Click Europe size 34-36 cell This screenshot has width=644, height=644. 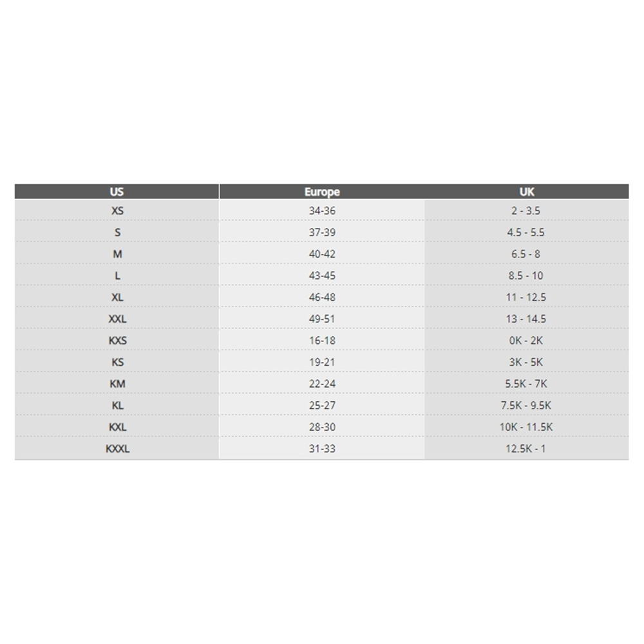322,211
